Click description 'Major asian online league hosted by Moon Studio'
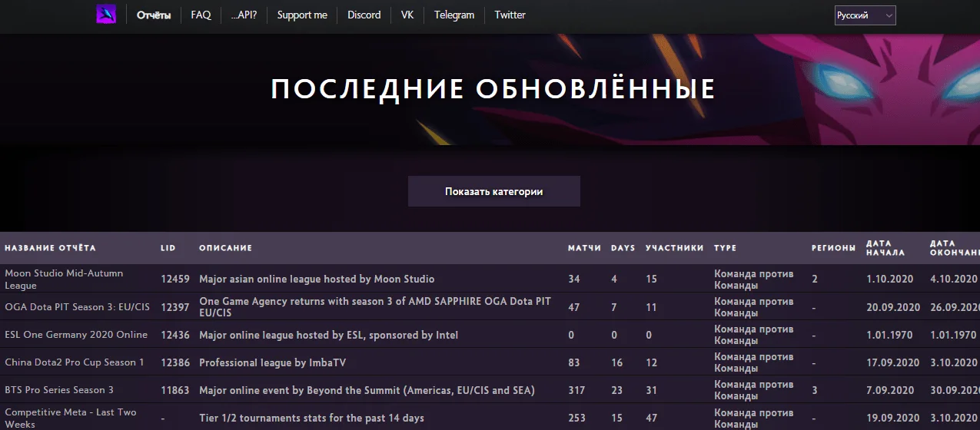 click(317, 279)
